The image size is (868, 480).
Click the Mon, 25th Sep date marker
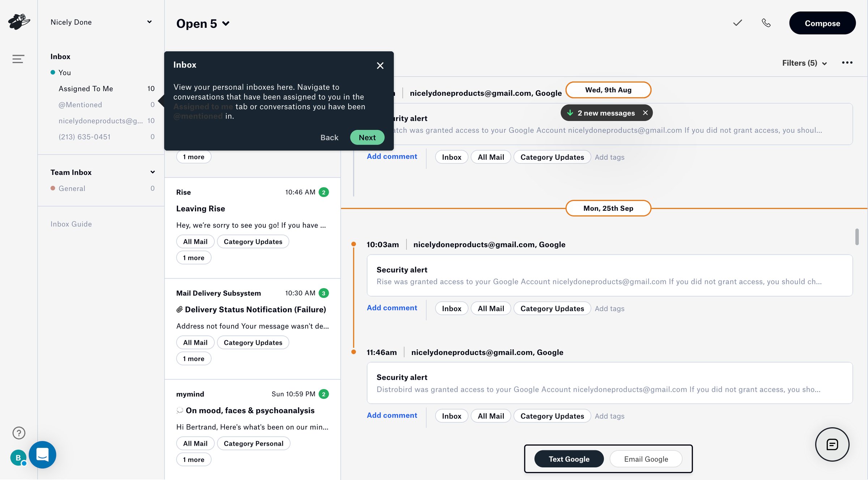[x=608, y=208]
